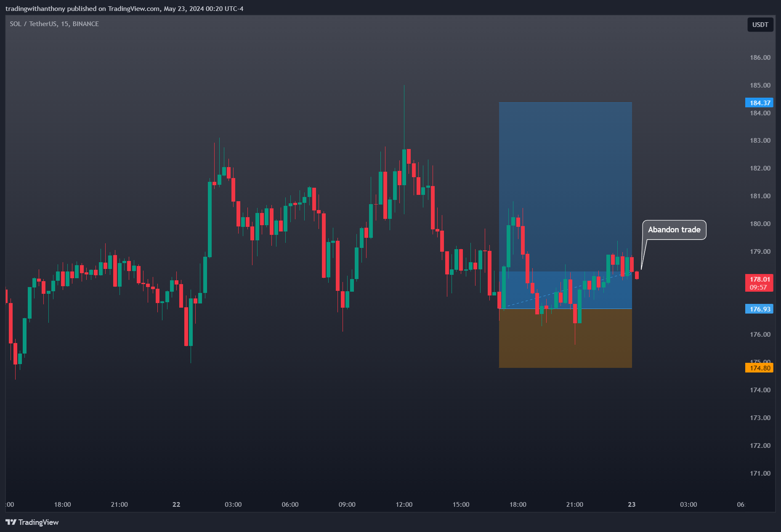The height and width of the screenshot is (532, 781).
Task: Click the 173.00 price axis label
Action: (760, 418)
